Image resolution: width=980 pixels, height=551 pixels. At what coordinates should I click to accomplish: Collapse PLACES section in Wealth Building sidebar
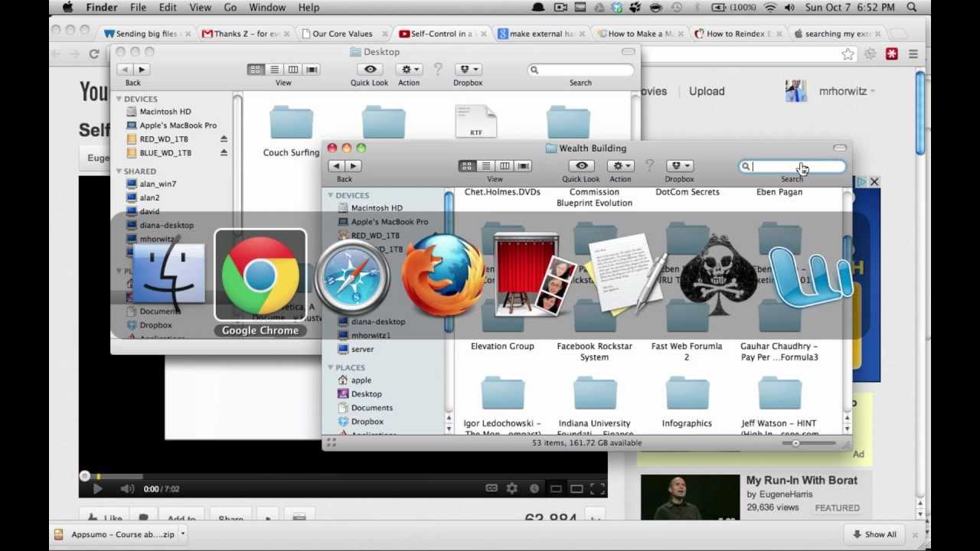[331, 367]
